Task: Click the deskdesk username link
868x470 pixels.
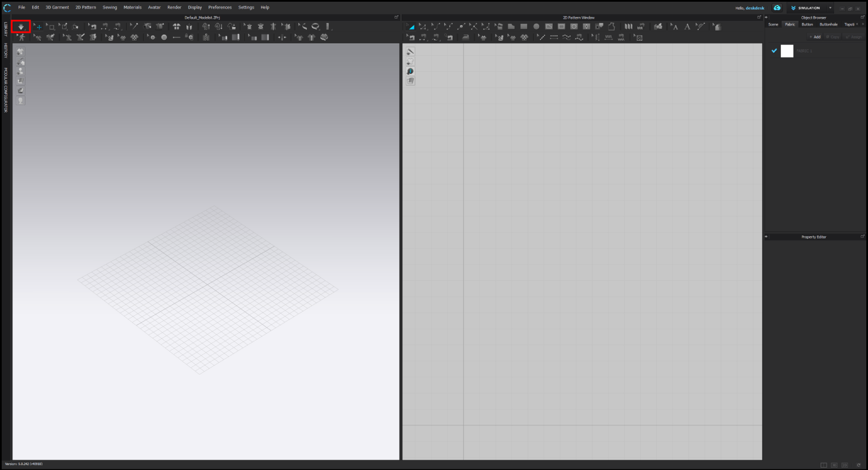Action: pyautogui.click(x=755, y=8)
